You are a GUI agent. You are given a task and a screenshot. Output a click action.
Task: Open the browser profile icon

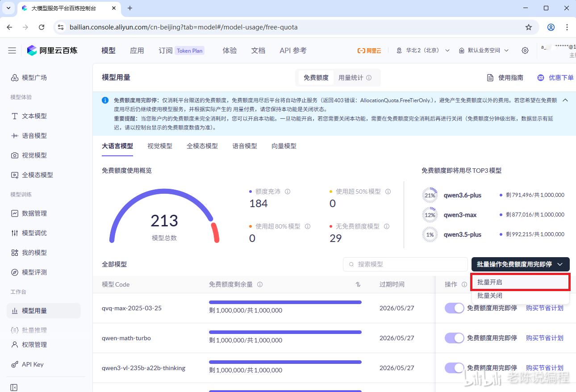[551, 27]
